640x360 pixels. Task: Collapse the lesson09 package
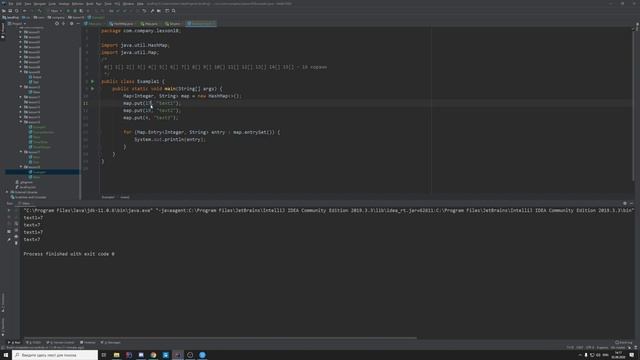pos(21,72)
